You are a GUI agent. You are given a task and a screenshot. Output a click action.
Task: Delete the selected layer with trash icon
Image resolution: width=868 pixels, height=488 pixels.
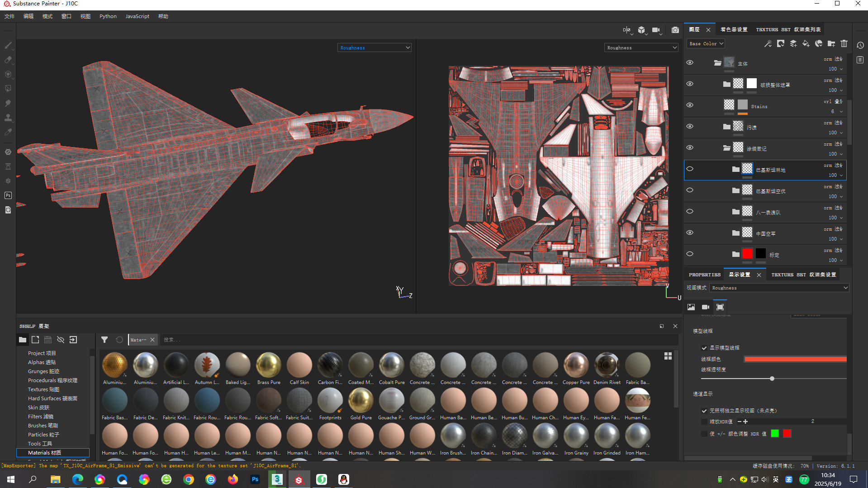pyautogui.click(x=844, y=43)
